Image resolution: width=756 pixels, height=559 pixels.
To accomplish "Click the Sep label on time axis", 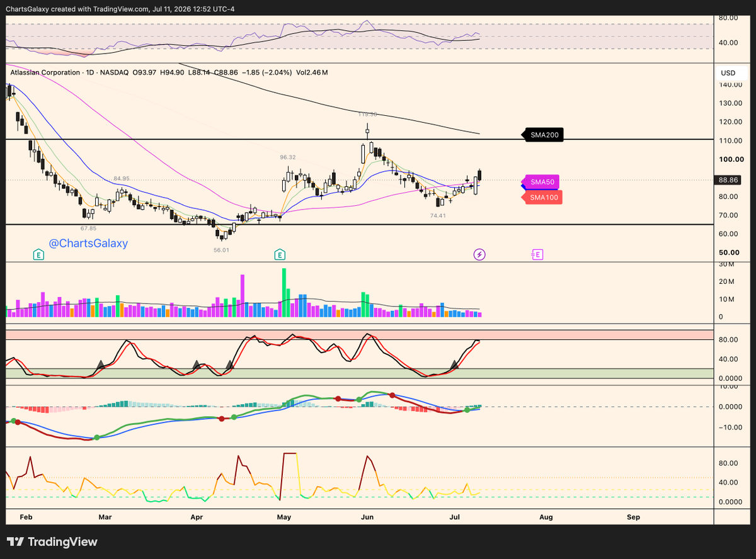I will tap(633, 517).
